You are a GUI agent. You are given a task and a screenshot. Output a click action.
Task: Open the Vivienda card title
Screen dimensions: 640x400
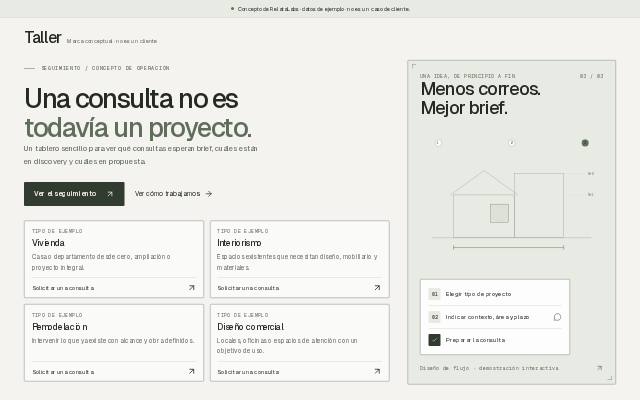pos(48,243)
